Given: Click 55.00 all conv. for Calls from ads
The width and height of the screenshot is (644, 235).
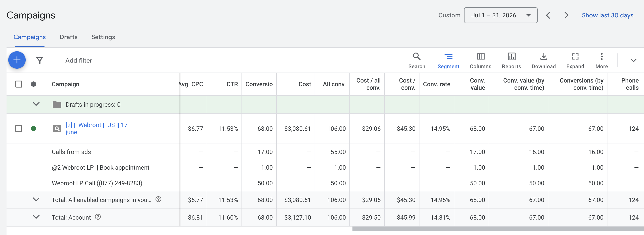Looking at the screenshot, I should pos(338,152).
